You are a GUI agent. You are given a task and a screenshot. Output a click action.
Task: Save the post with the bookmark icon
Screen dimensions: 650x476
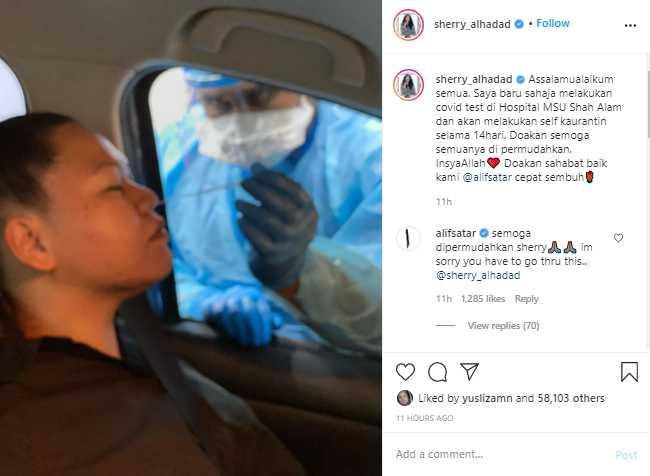pos(629,372)
